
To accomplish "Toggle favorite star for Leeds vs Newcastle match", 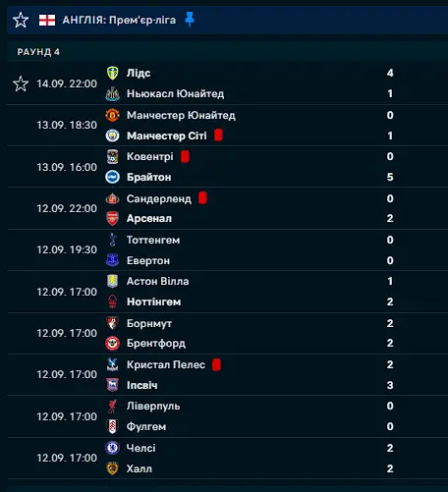I will coord(21,83).
